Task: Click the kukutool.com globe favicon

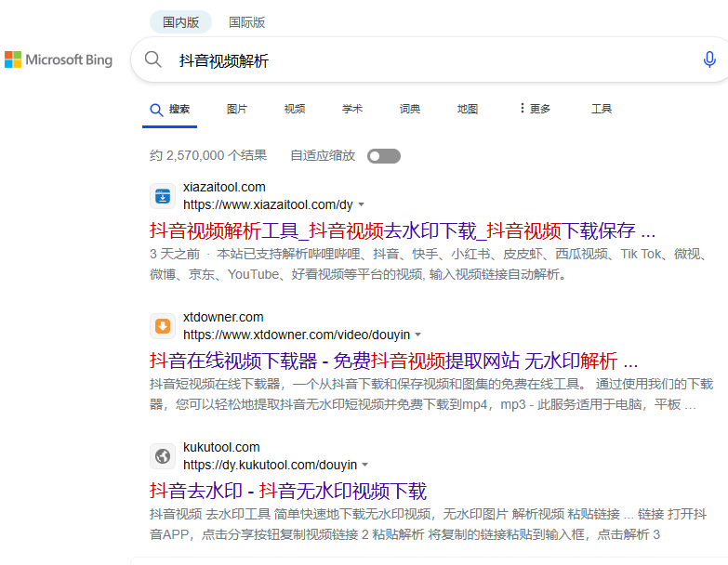Action: point(163,456)
